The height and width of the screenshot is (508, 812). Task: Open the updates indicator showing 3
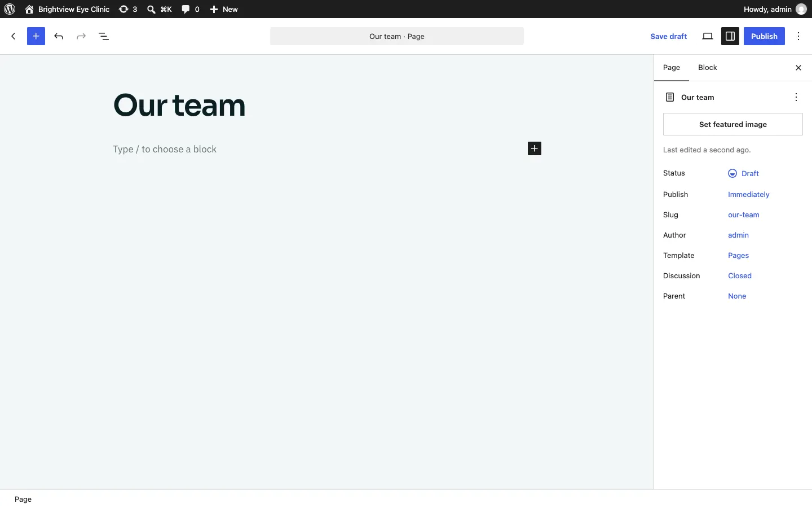(x=129, y=9)
